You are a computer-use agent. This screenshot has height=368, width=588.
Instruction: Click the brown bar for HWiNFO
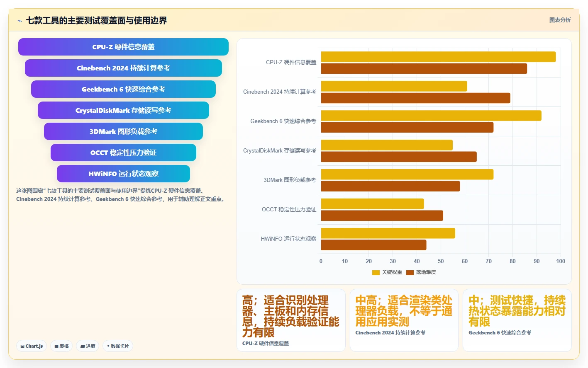374,245
